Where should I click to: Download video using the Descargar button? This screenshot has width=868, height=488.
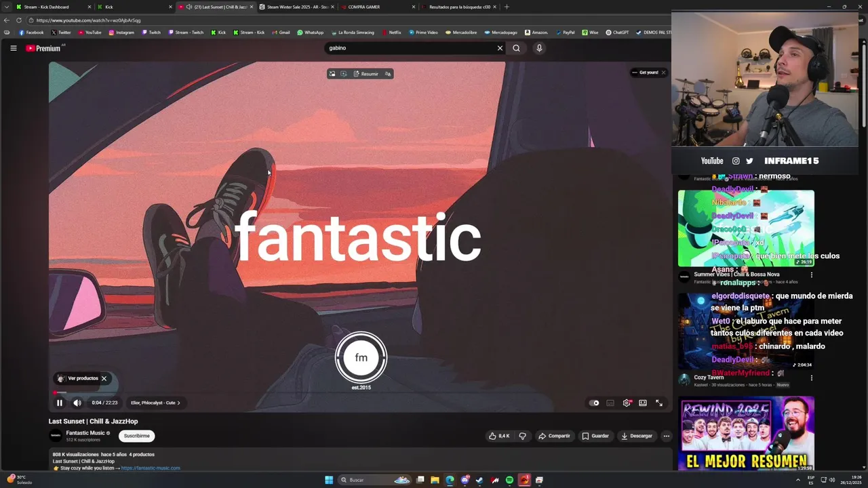pos(637,436)
